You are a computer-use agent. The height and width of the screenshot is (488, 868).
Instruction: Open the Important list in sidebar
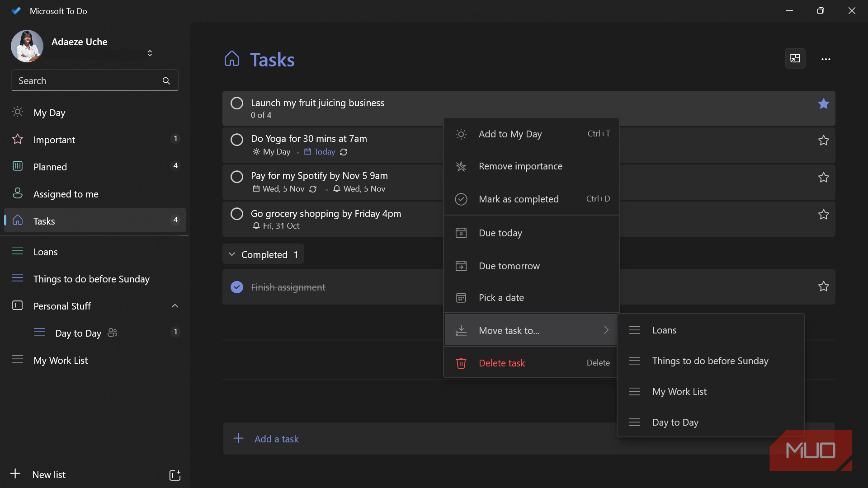click(95, 140)
